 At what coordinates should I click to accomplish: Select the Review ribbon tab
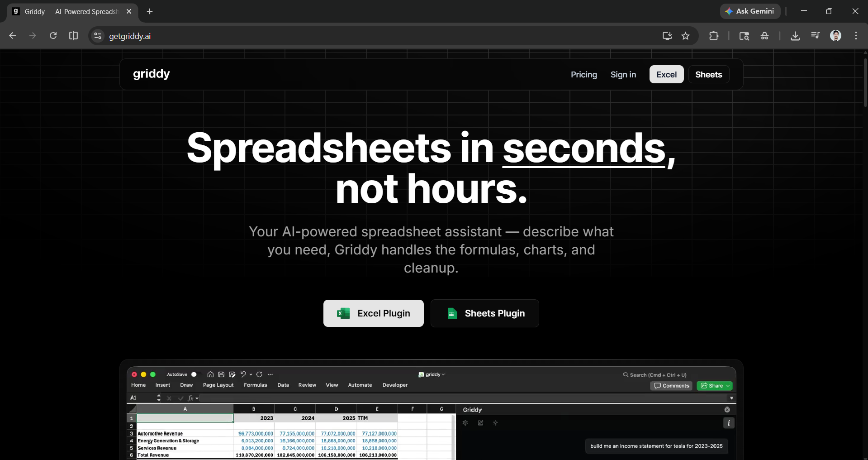tap(307, 385)
